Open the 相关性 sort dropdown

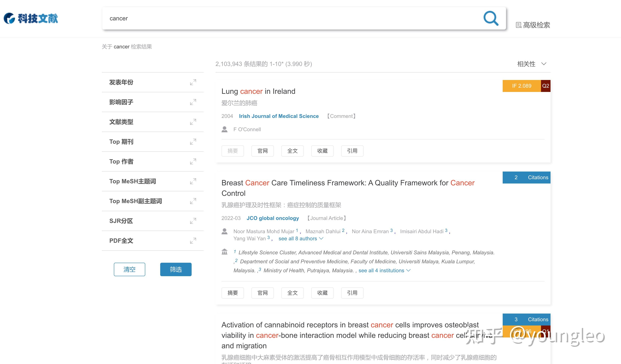click(x=532, y=64)
